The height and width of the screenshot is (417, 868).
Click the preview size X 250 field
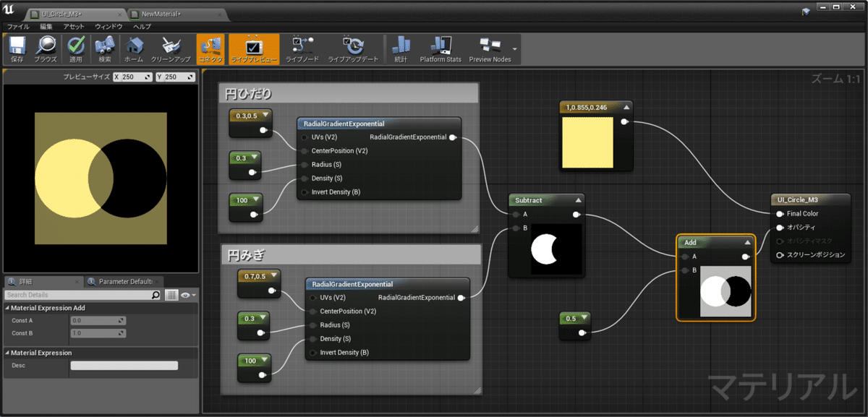132,77
